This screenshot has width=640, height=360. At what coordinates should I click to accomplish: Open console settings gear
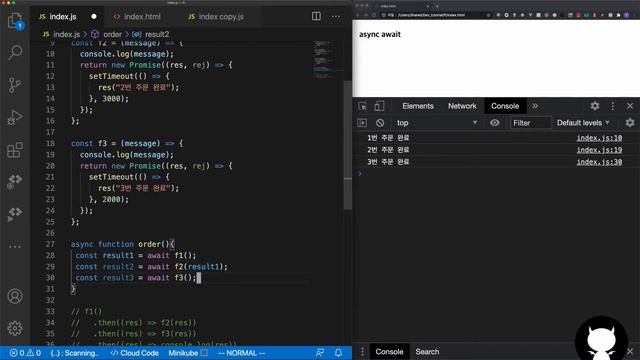click(630, 123)
